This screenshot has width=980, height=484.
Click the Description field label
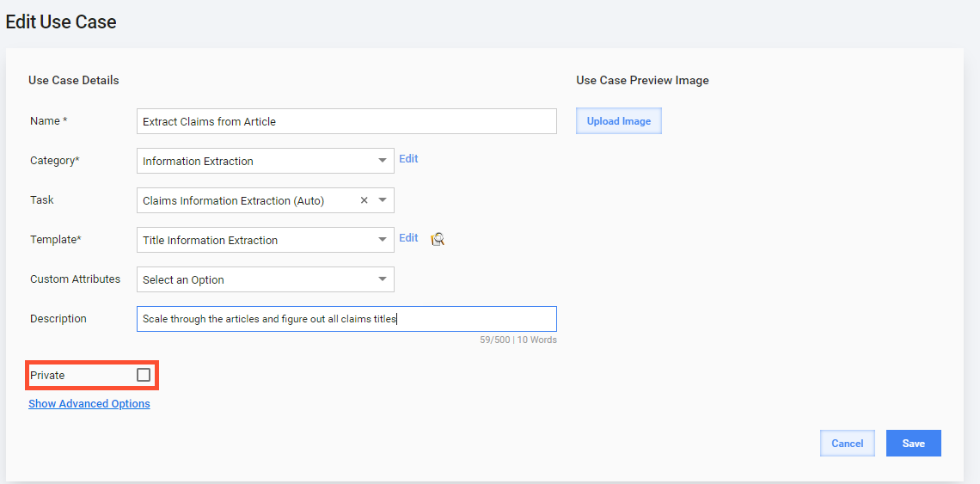[58, 318]
